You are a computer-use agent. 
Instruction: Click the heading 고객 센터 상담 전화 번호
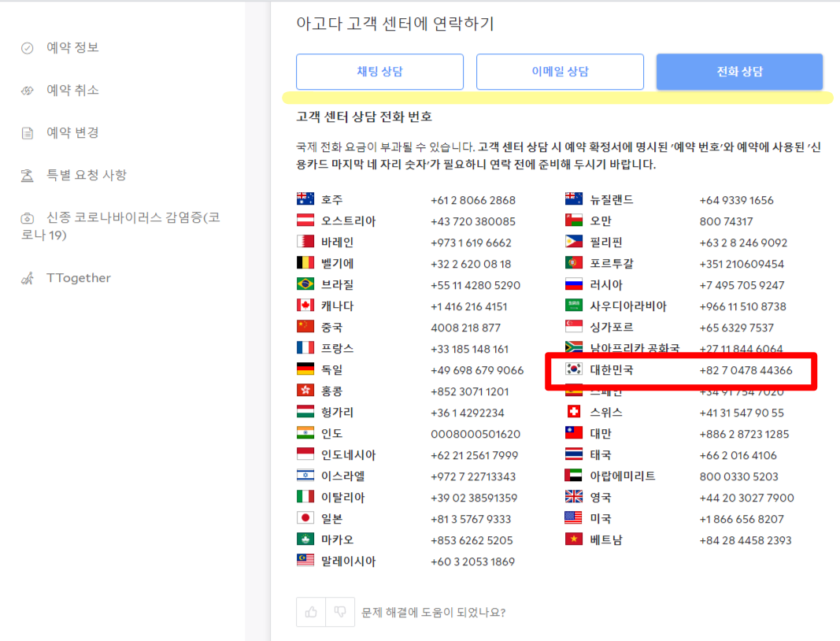coord(364,117)
